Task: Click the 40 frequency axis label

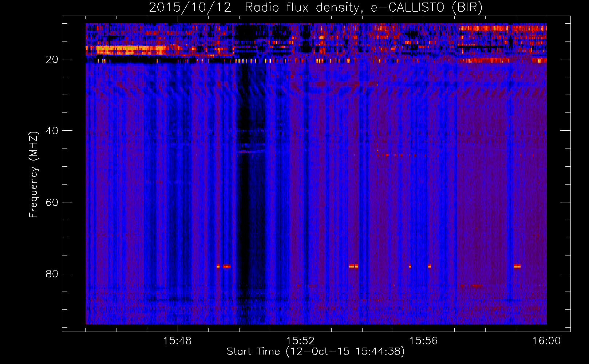Action: pyautogui.click(x=52, y=131)
